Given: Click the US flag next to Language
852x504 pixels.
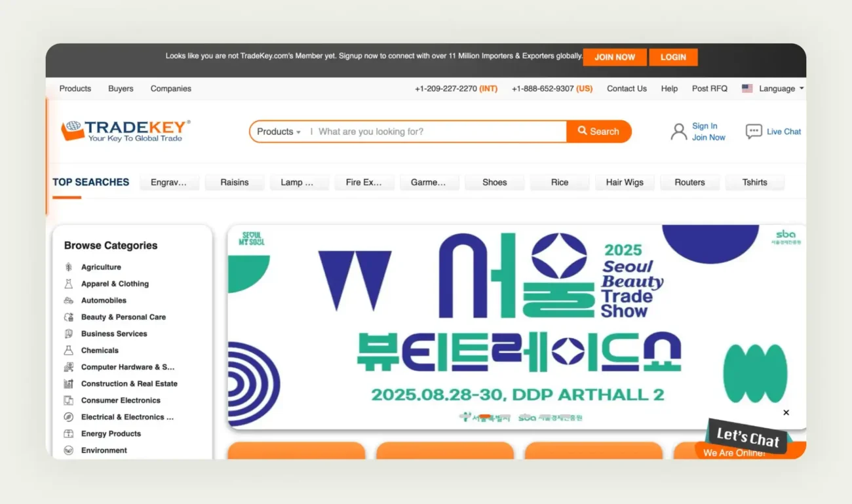Looking at the screenshot, I should 746,88.
